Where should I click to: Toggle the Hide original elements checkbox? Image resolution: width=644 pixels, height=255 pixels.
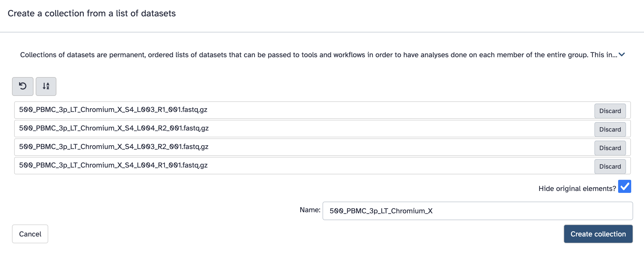tap(624, 187)
